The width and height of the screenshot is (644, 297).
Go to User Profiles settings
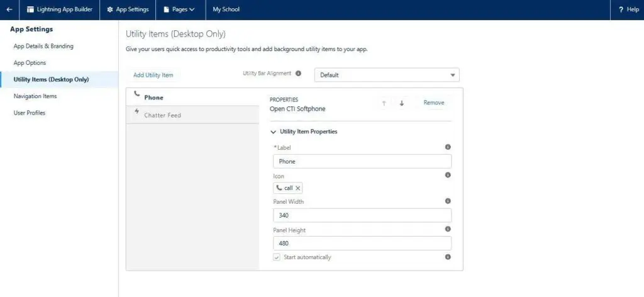pyautogui.click(x=30, y=113)
